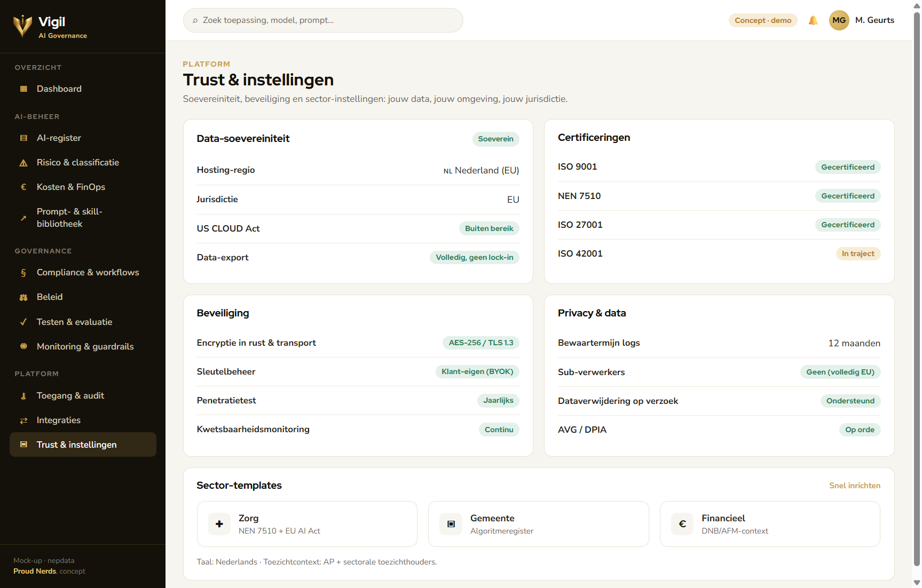Viewport: 922px width, 588px height.
Task: Click the 12 maanden value
Action: [854, 343]
